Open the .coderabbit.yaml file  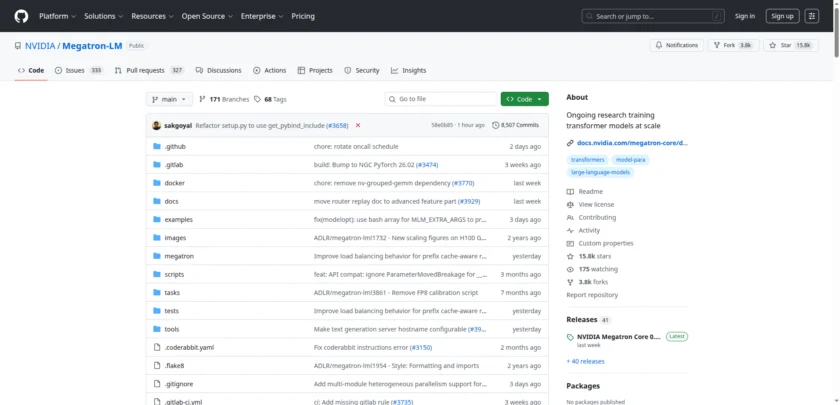tap(189, 347)
